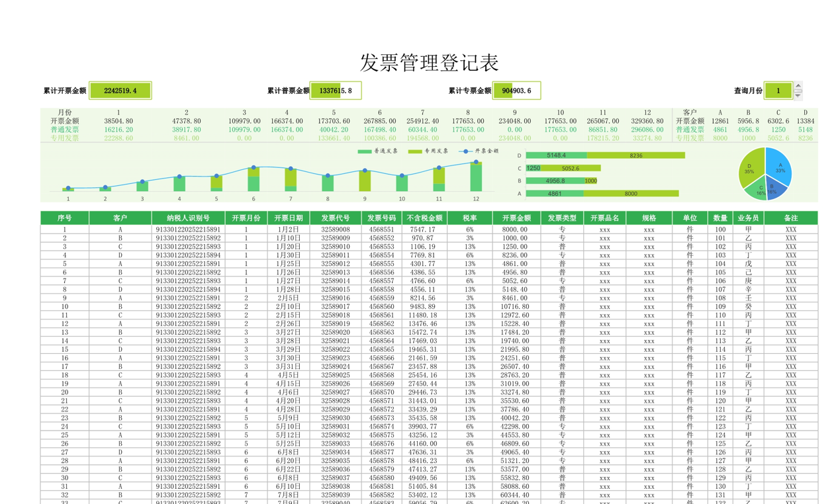The image size is (836, 504).
Task: Click the 序号 table header cell
Action: (64, 218)
